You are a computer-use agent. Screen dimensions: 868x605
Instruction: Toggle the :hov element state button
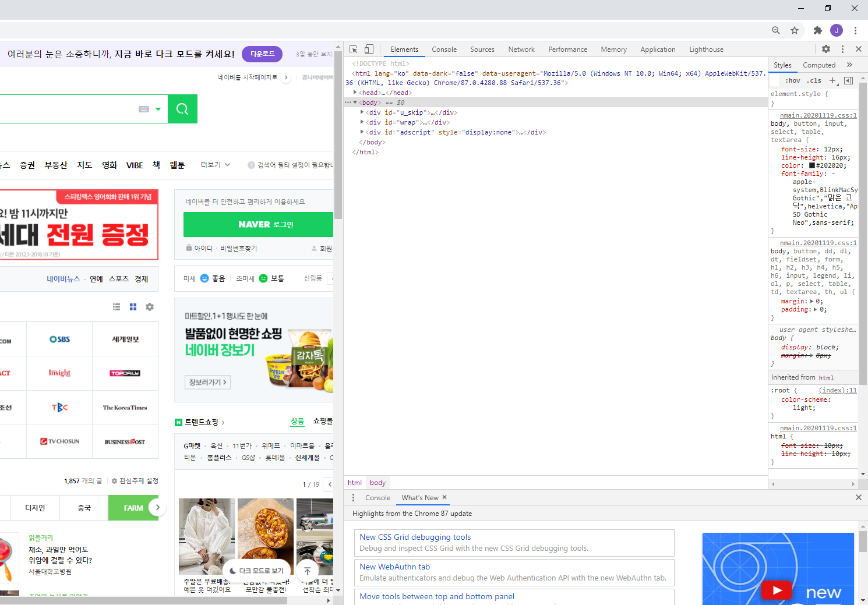793,80
